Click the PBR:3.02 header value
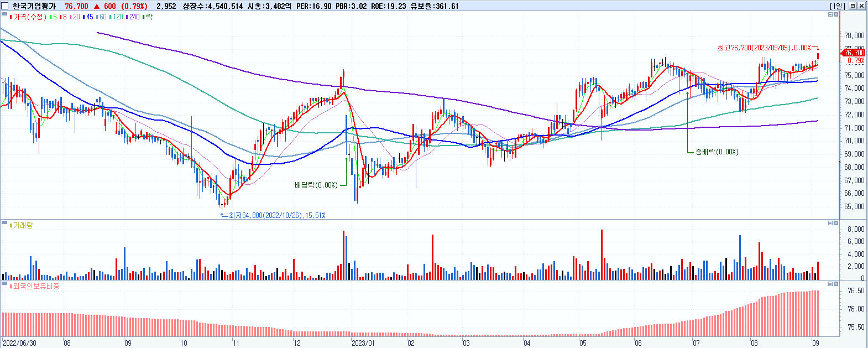This screenshot has height=348, width=868. (x=351, y=6)
